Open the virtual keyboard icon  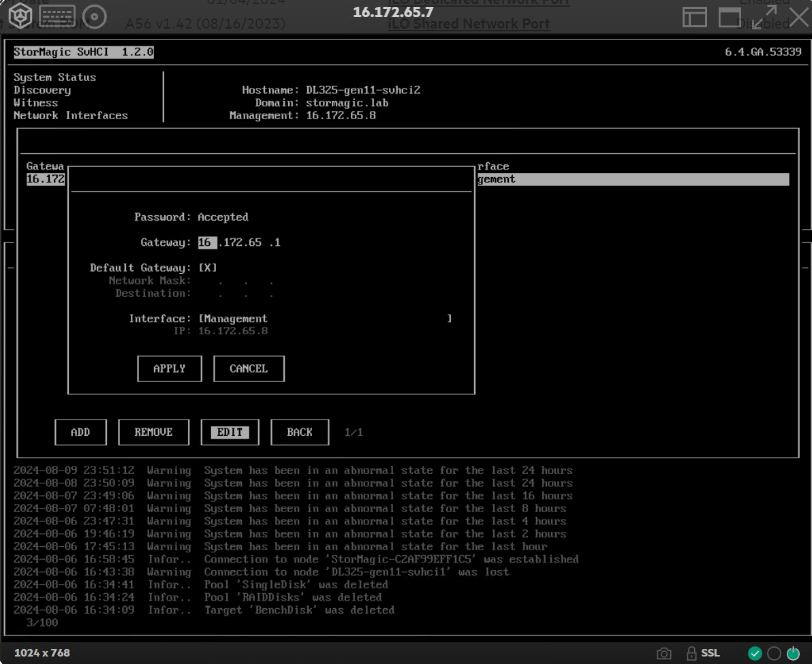pyautogui.click(x=57, y=16)
